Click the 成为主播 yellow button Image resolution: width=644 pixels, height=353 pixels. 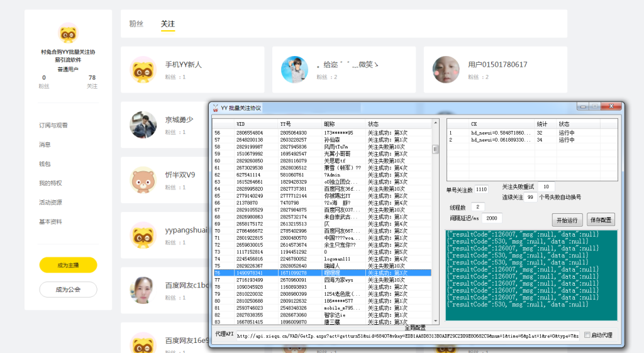pyautogui.click(x=68, y=265)
